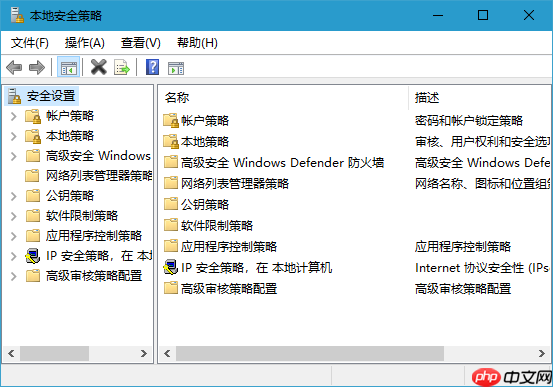
Task: Select 高级安全 Windows Defender 防火墙 list row
Action: (282, 163)
